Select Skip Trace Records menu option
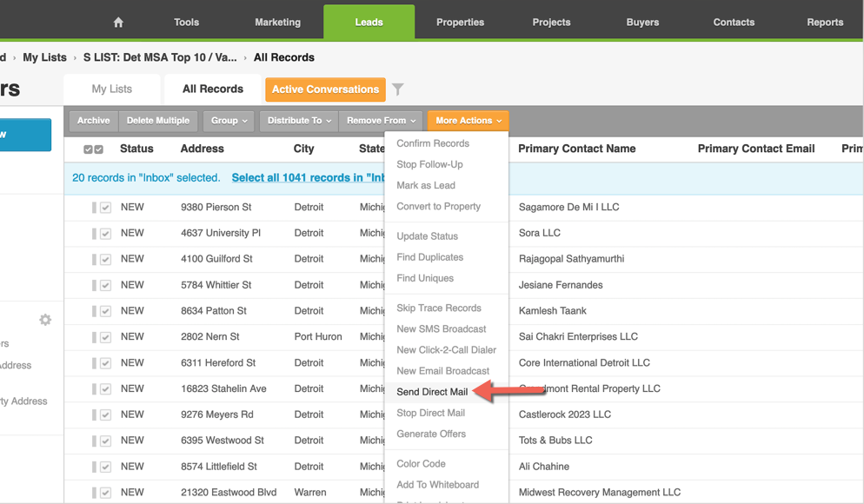 [438, 308]
